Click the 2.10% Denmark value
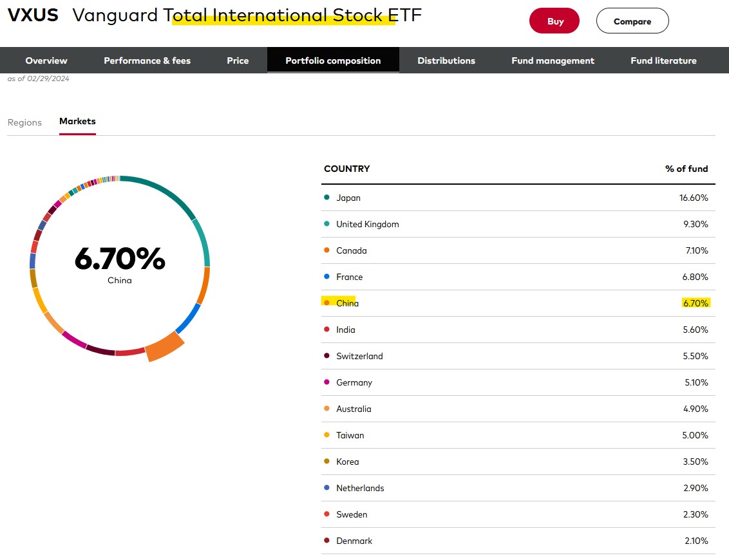 696,541
